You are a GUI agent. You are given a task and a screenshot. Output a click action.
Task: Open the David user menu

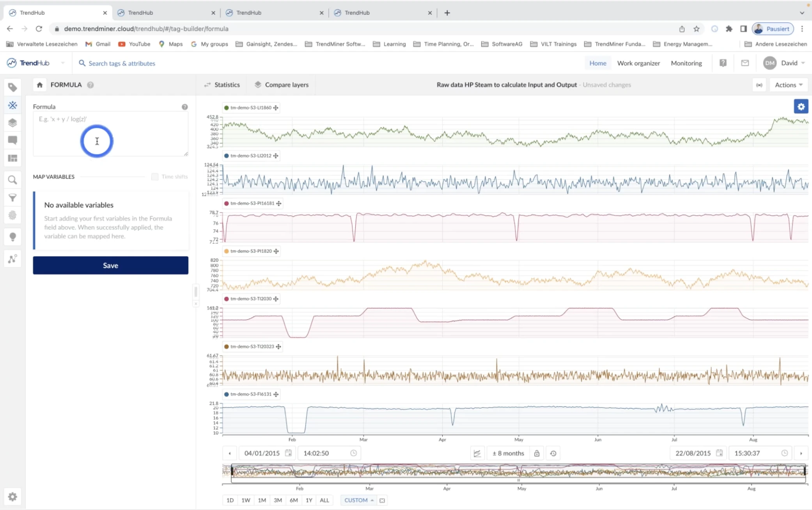click(789, 63)
